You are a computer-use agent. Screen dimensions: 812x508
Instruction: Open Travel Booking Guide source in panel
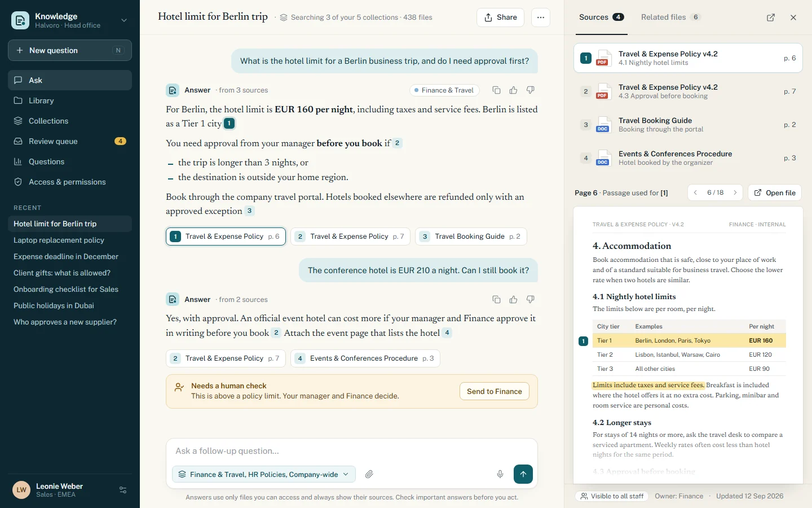click(688, 125)
